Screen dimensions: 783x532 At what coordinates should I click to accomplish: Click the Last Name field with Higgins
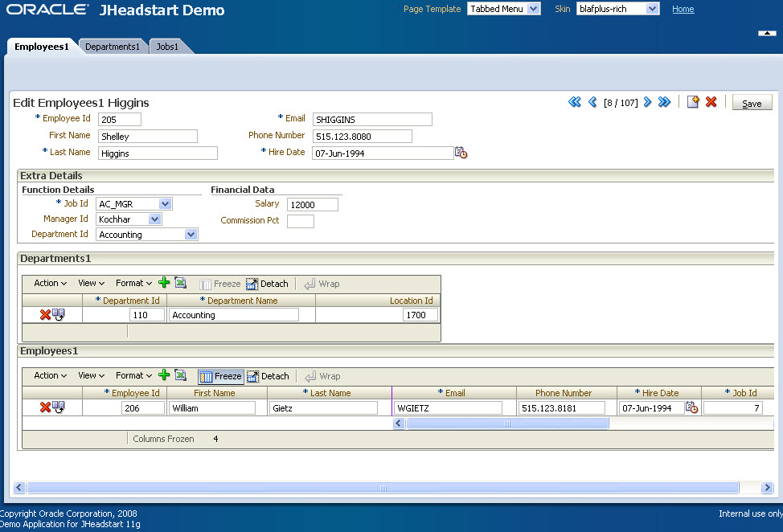[158, 153]
